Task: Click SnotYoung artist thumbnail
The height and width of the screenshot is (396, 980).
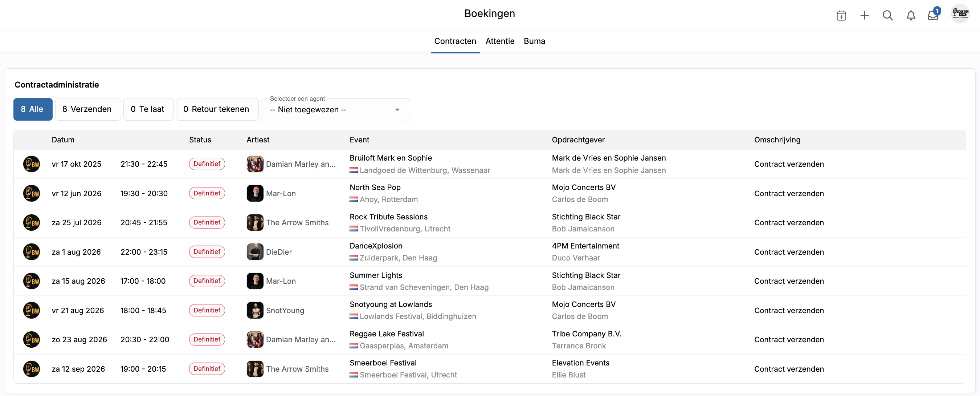Action: (x=255, y=310)
